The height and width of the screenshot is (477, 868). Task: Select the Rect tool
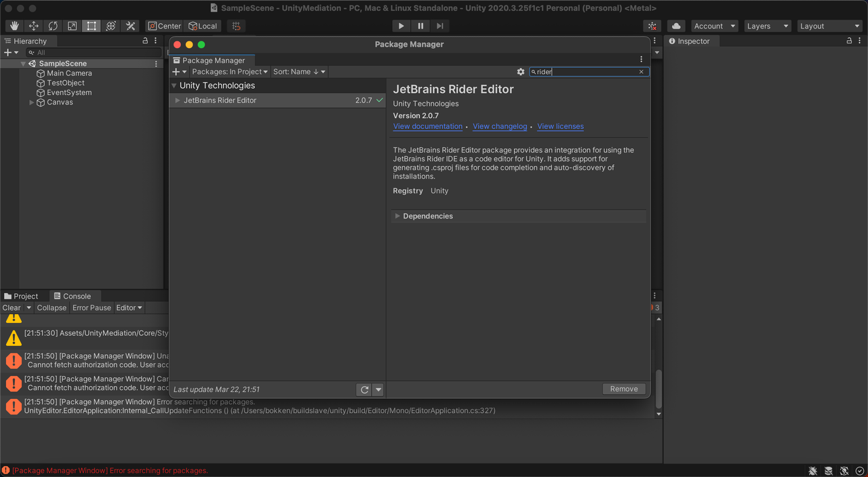92,26
